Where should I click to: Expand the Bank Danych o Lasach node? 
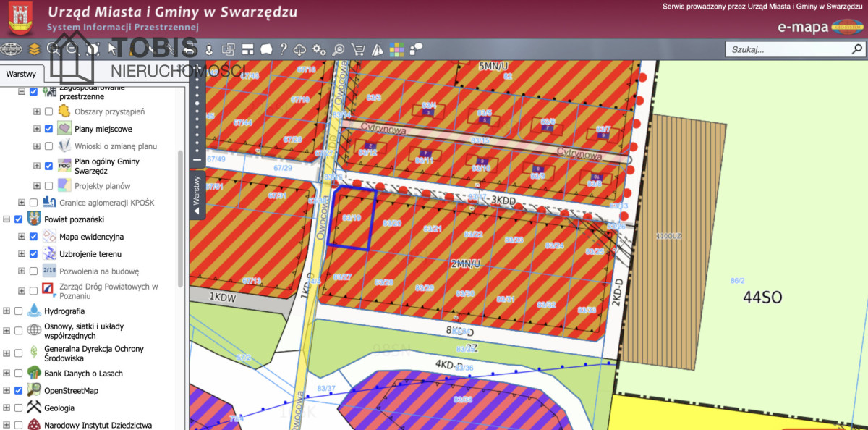click(x=7, y=374)
